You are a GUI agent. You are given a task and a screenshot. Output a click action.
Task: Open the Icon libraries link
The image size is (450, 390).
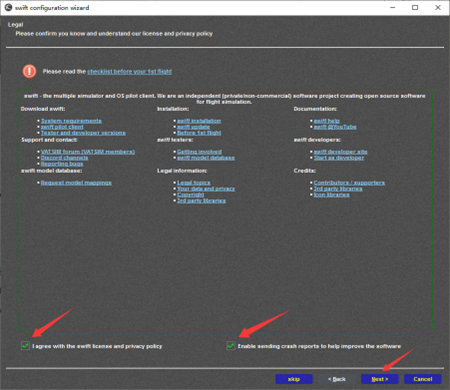331,195
